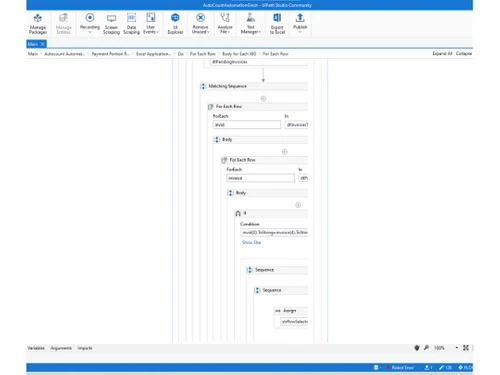Click the invoice ForEach input field
This screenshot has width=500, height=375.
point(260,178)
